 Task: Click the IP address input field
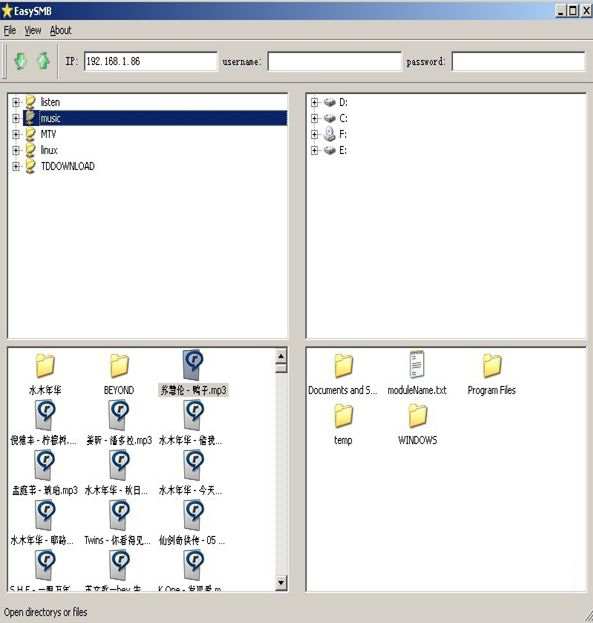(x=151, y=61)
